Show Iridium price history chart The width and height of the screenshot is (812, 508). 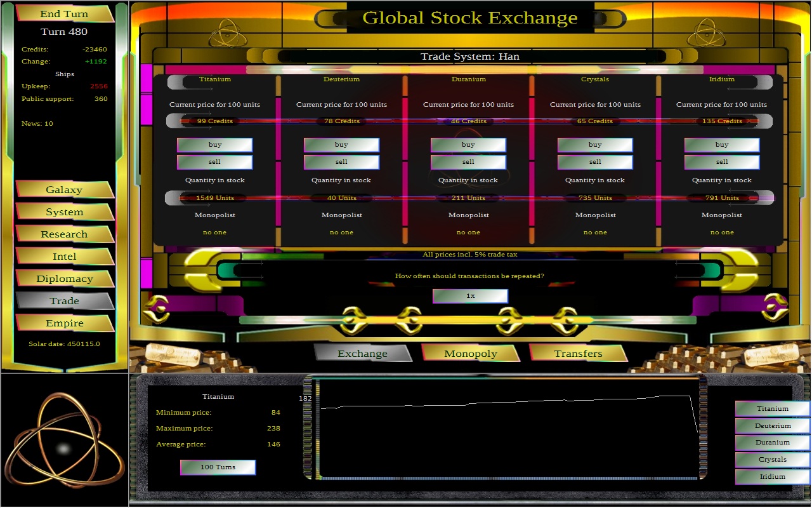(772, 476)
